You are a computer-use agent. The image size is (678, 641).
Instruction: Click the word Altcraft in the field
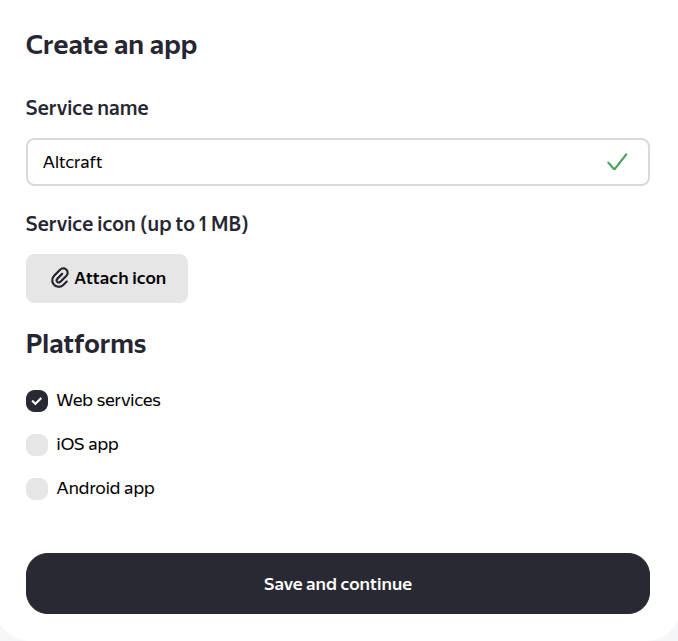click(73, 162)
